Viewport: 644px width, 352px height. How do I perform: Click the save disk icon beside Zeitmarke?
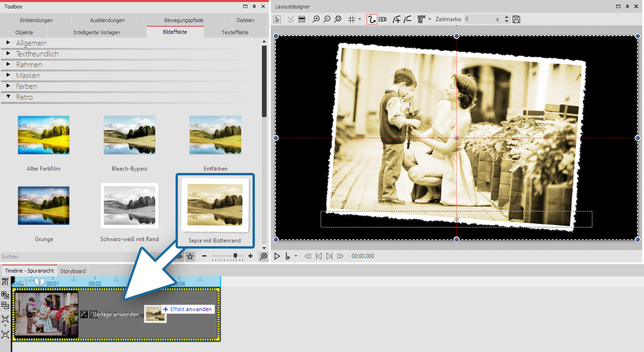point(516,19)
